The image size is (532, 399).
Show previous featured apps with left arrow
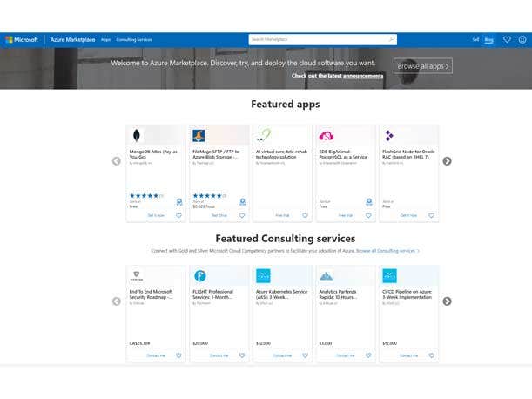coord(117,161)
